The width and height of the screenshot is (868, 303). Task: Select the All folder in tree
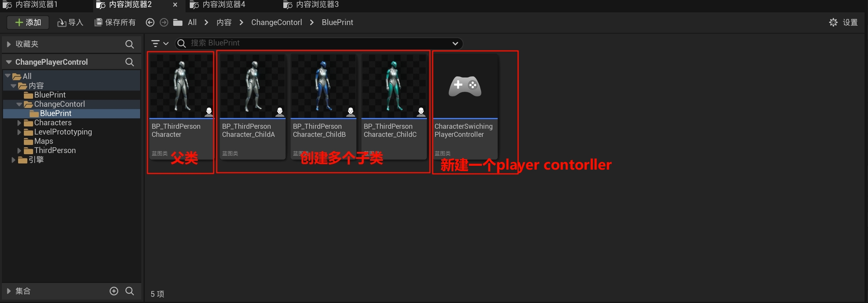pyautogui.click(x=27, y=76)
